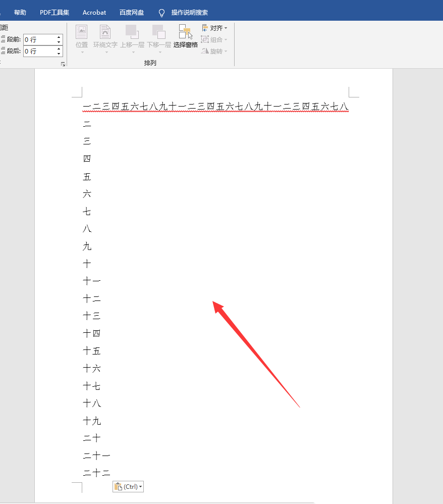The width and height of the screenshot is (443, 504).
Task: Click the line reading 十
Action: 87,264
